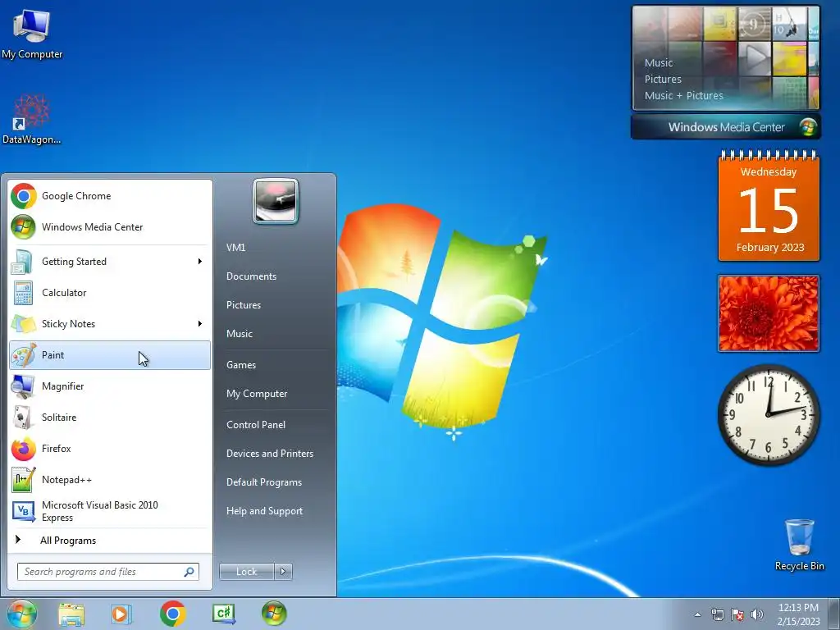Open the C# taskbar application

pos(223,614)
